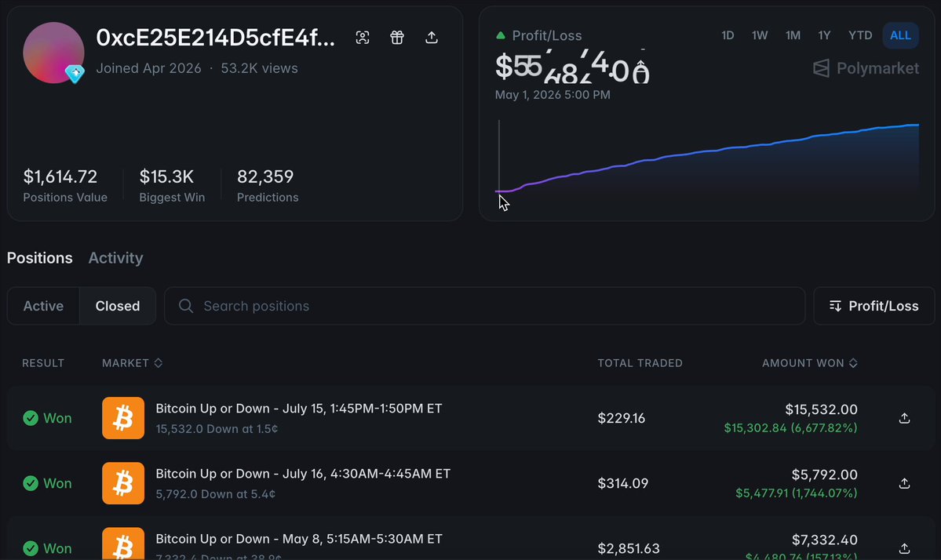Show Closed positions
Screen dimensions: 941x560
118,306
